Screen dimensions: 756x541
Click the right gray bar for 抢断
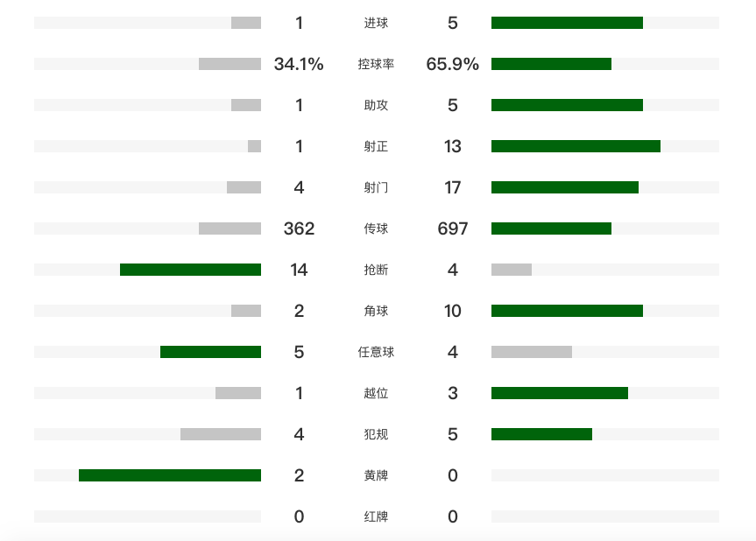tap(512, 270)
